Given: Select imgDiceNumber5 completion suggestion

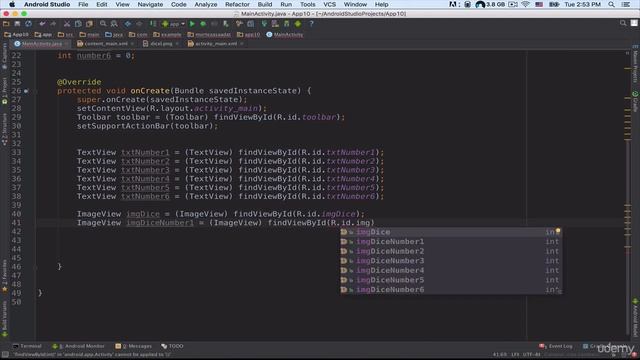Looking at the screenshot, I should (x=451, y=280).
